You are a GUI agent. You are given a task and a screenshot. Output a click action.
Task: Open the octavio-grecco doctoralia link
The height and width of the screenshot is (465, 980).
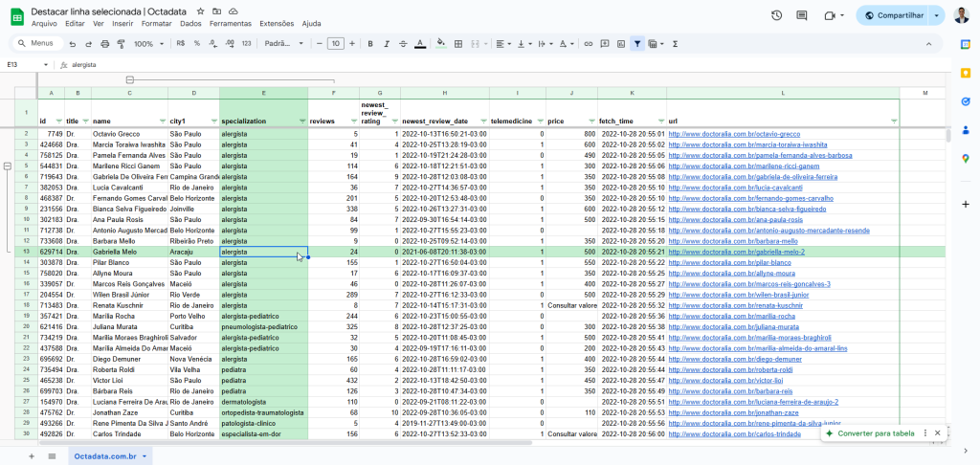[734, 134]
